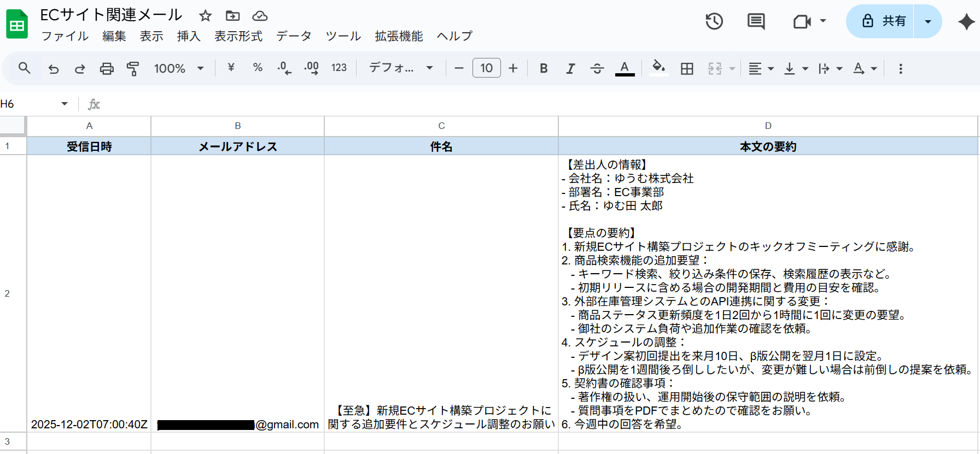Image resolution: width=980 pixels, height=454 pixels.
Task: Open the データ menu
Action: (294, 36)
